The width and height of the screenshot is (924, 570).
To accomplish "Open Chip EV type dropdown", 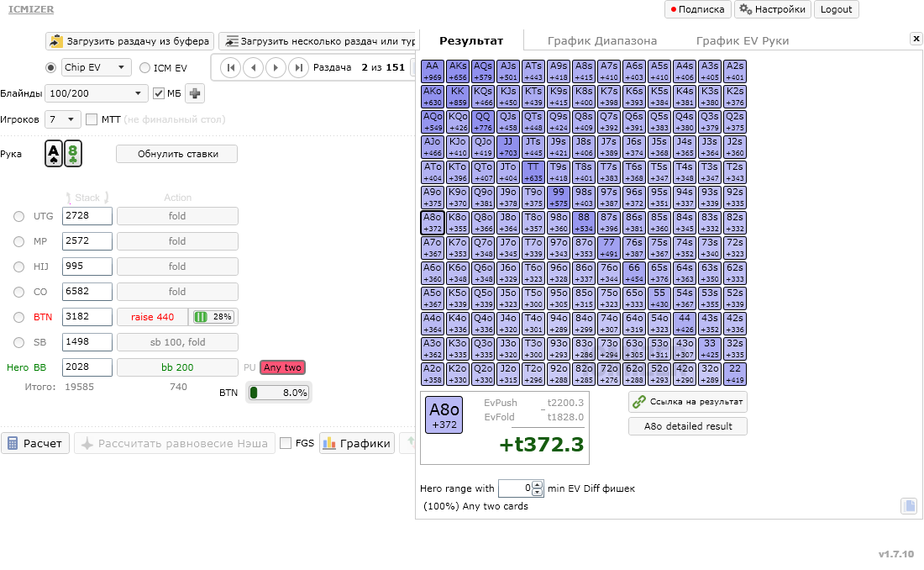I will (x=96, y=67).
